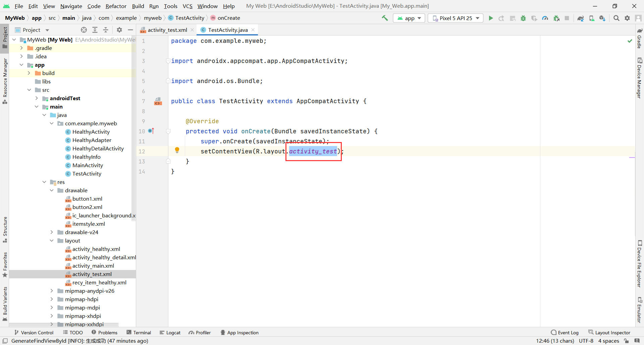The height and width of the screenshot is (345, 644).
Task: Click the UTF-8 encoding status entry
Action: pyautogui.click(x=586, y=341)
